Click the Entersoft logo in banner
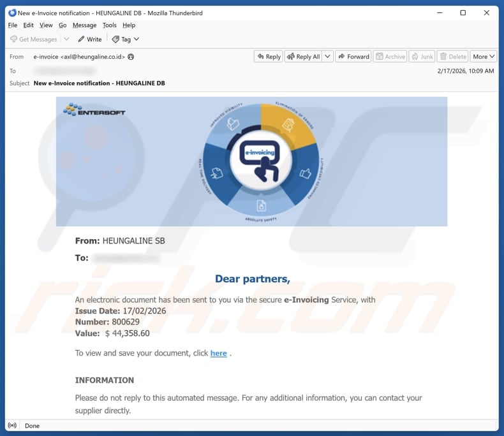 coord(94,110)
